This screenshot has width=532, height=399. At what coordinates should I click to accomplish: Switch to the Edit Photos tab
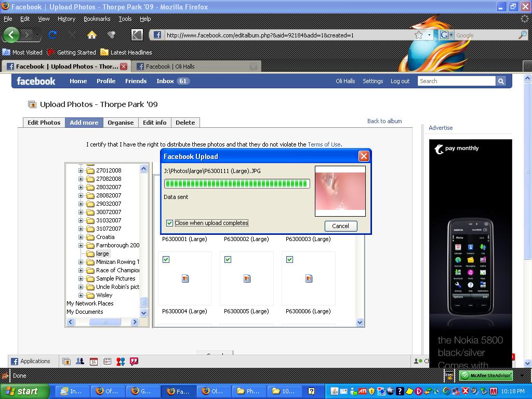(x=44, y=123)
